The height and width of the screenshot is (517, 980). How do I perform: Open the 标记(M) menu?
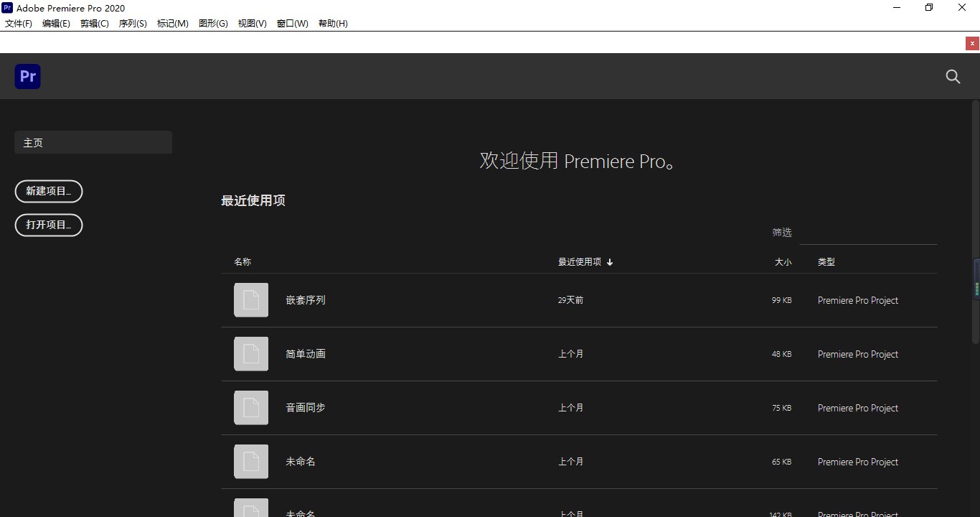point(173,24)
